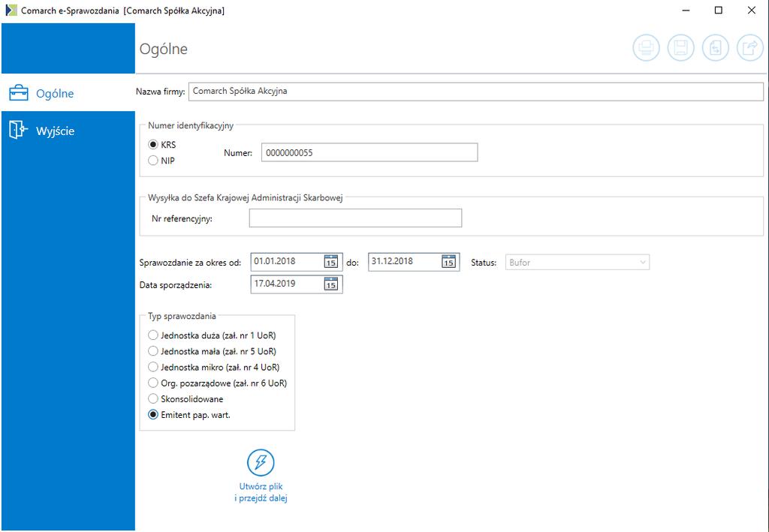
Task: Open calendar for Data sporządzenia
Action: click(x=331, y=284)
